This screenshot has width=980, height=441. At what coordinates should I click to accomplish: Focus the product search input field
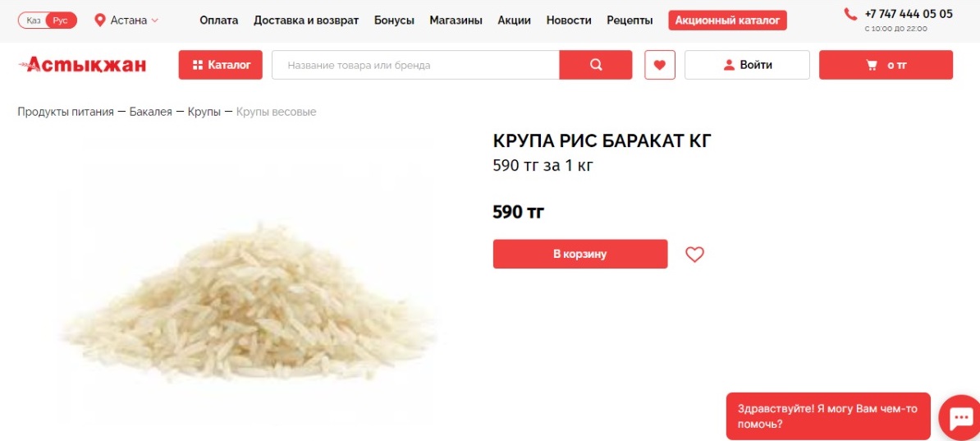point(415,65)
